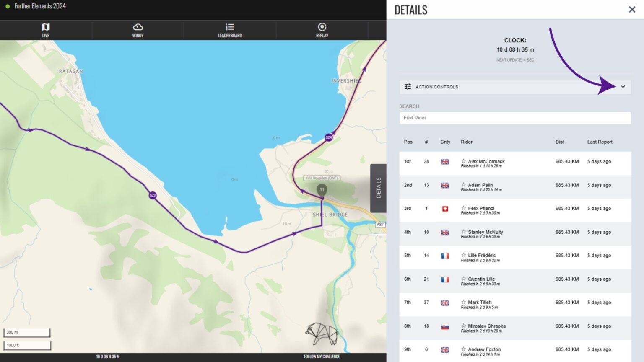Favorite Alex McCormack with the star
The image size is (644, 362).
(463, 161)
